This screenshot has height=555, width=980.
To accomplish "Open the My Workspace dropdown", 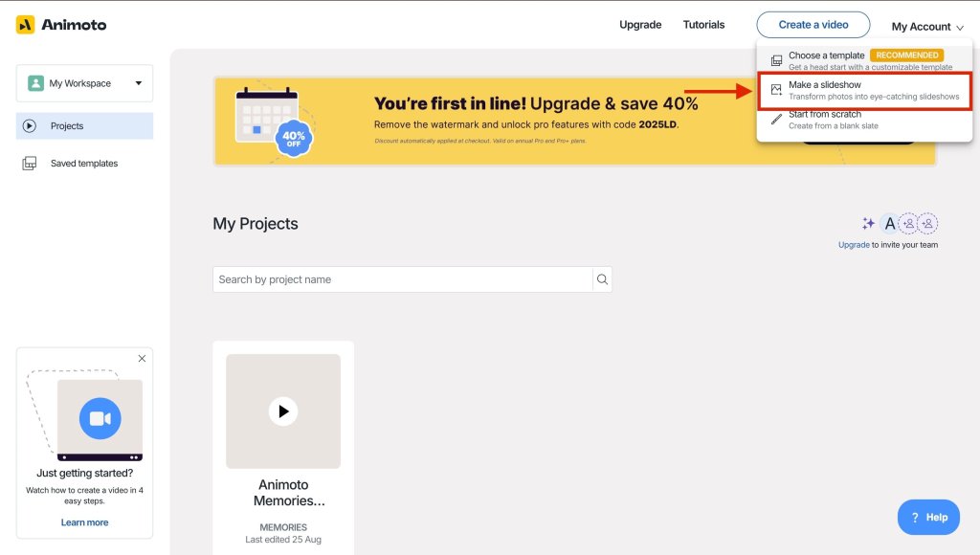I will click(x=84, y=83).
